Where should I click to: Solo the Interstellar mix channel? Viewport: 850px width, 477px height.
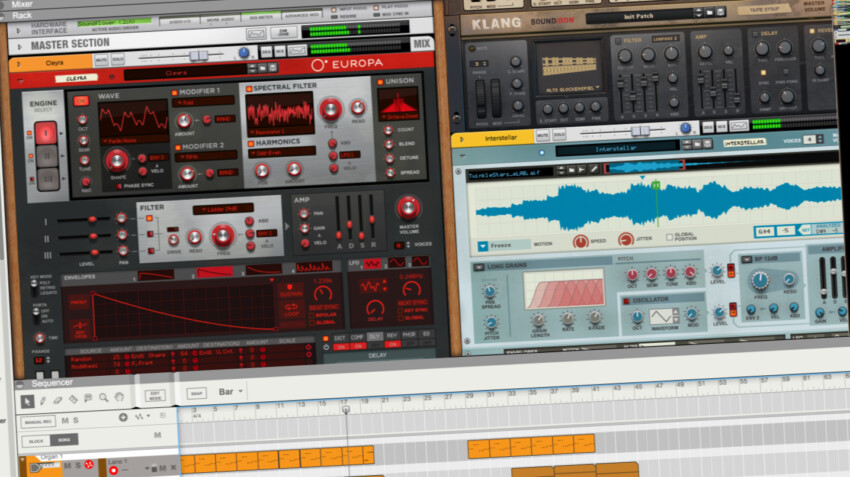(559, 134)
